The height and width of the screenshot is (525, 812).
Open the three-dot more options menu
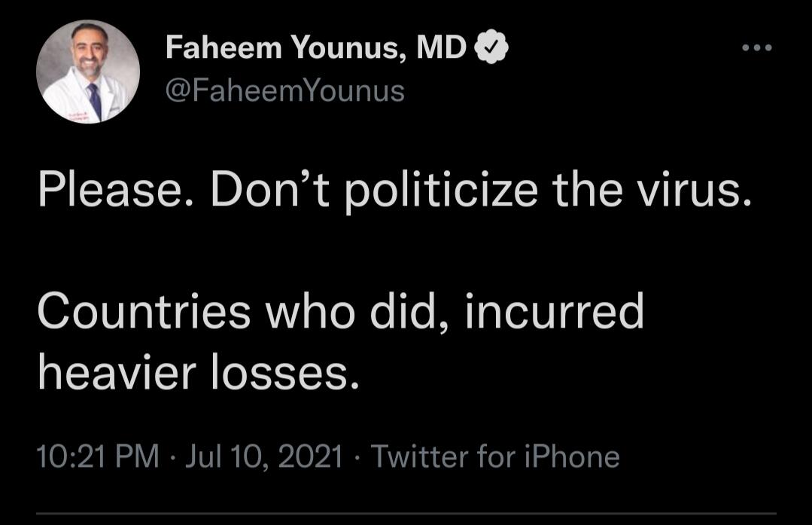756,48
